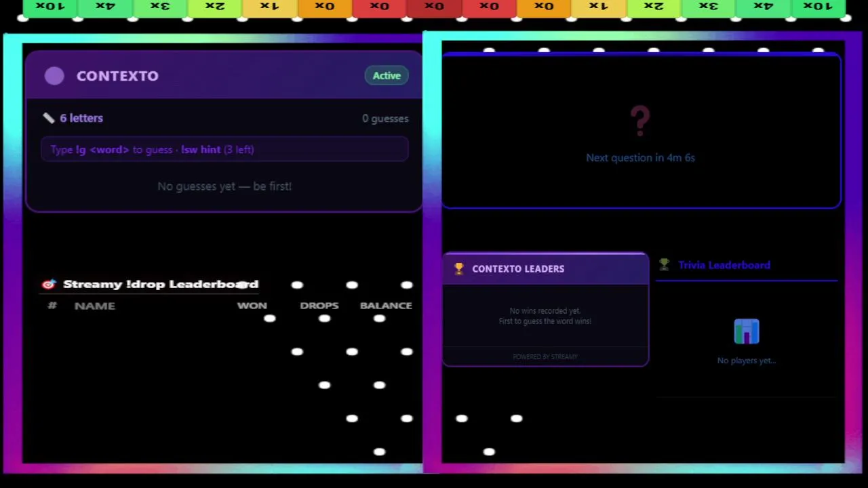This screenshot has width=868, height=488.
Task: Click the DROPS column header
Action: point(319,306)
